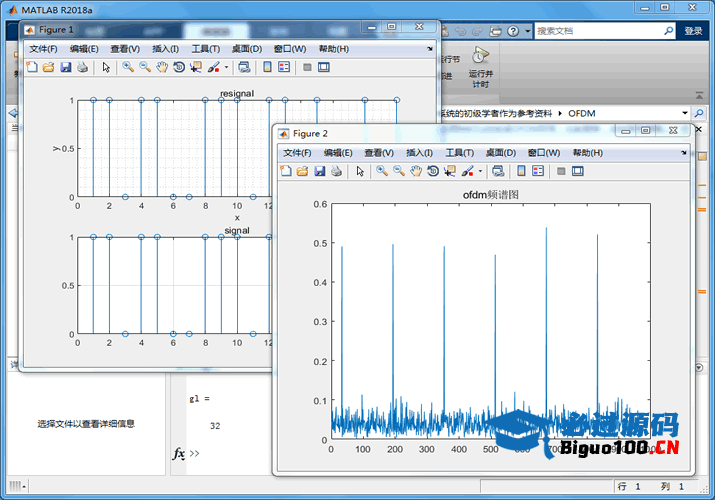Click Print Figure icon in Figure 1 toolbar
This screenshot has width=715, height=500.
tap(82, 68)
